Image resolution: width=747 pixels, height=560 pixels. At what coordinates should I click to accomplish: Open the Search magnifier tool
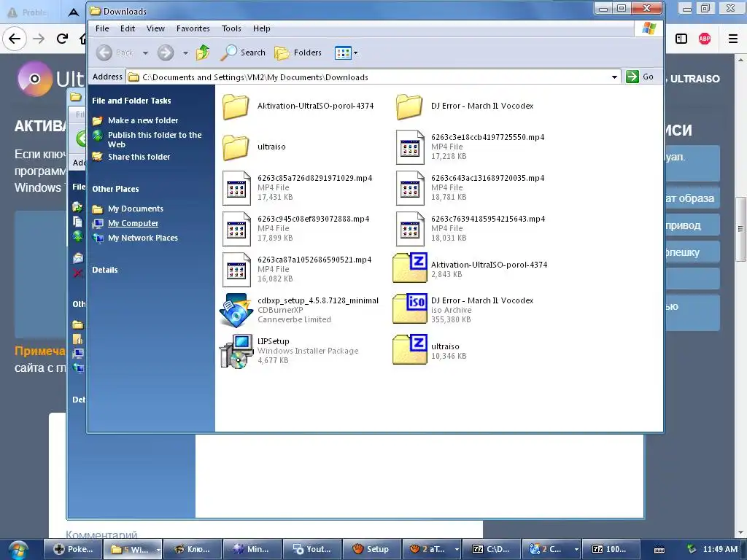243,52
